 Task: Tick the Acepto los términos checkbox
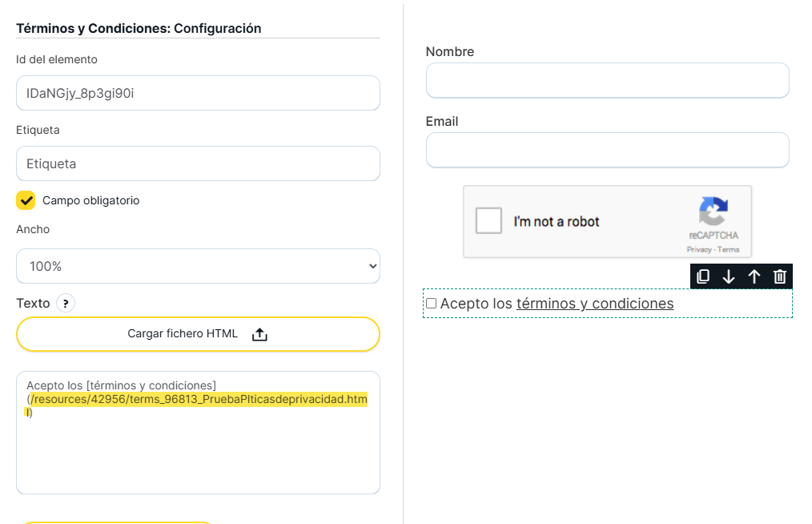432,304
